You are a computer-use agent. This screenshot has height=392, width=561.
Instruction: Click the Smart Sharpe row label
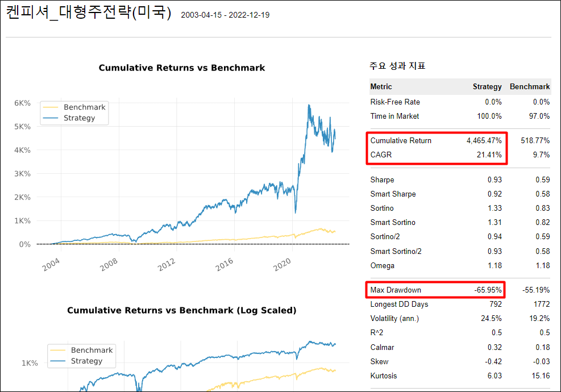[x=393, y=194]
